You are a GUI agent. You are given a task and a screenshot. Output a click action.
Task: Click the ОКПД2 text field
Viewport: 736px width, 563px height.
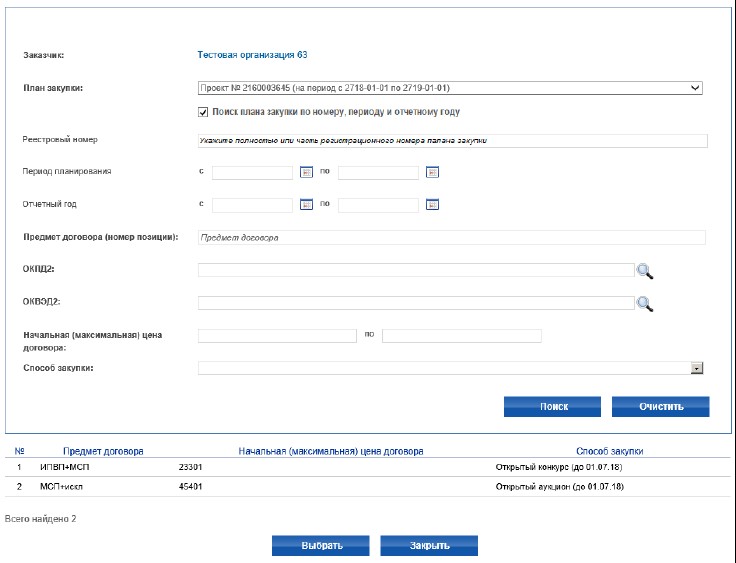[415, 270]
